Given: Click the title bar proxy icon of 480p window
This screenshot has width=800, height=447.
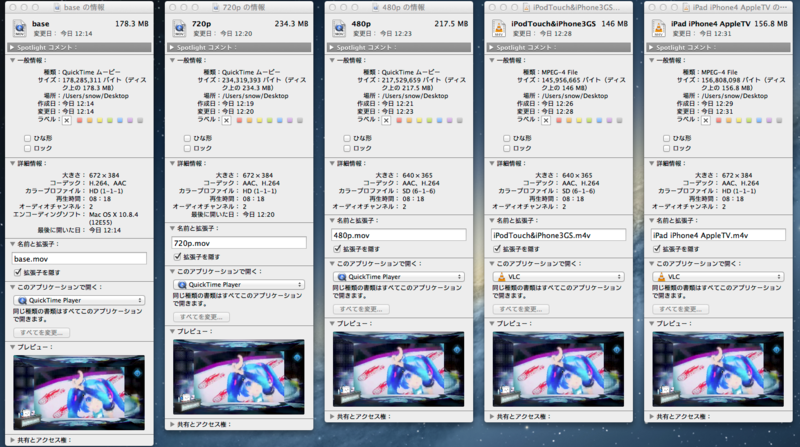Looking at the screenshot, I should [376, 7].
